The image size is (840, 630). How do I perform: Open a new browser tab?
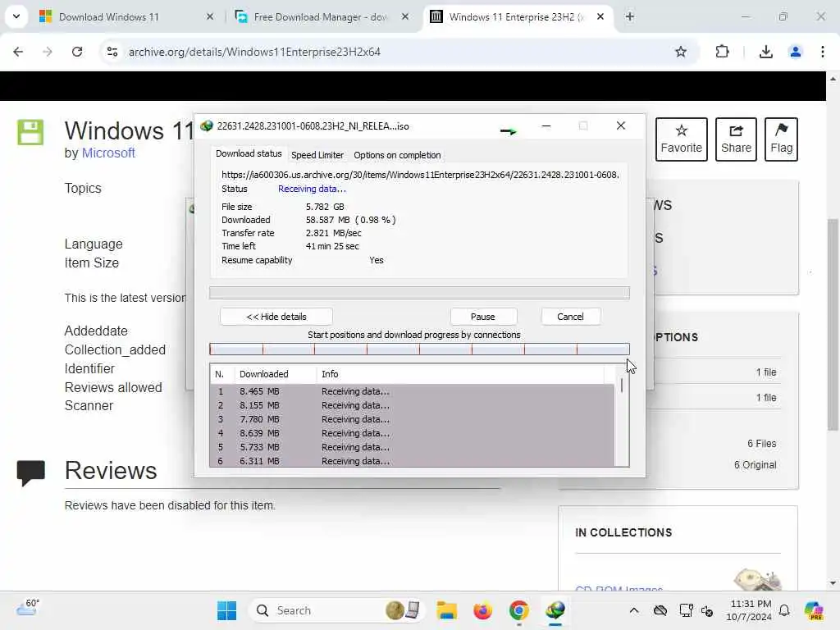point(630,16)
